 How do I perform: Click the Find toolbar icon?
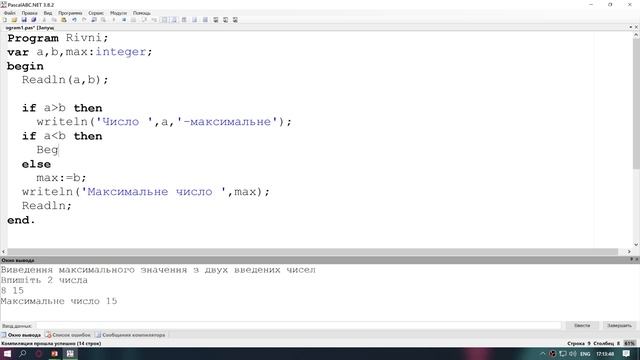click(94, 20)
